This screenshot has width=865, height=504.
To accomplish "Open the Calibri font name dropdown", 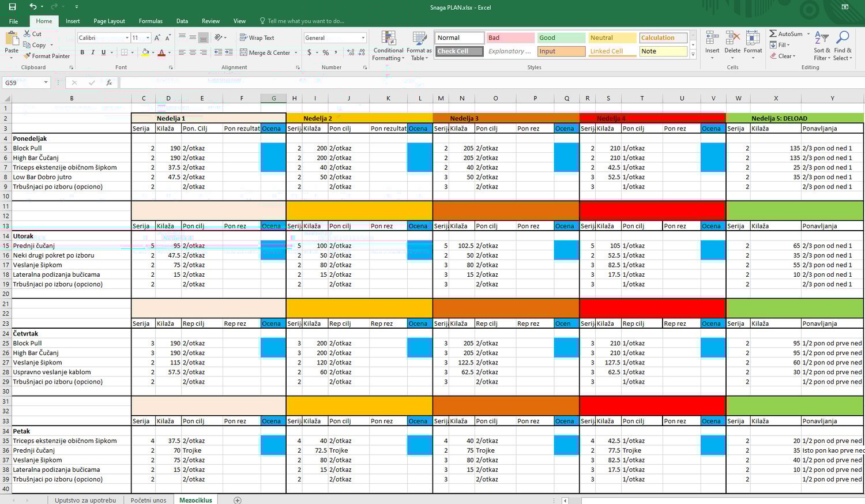I will click(x=127, y=37).
